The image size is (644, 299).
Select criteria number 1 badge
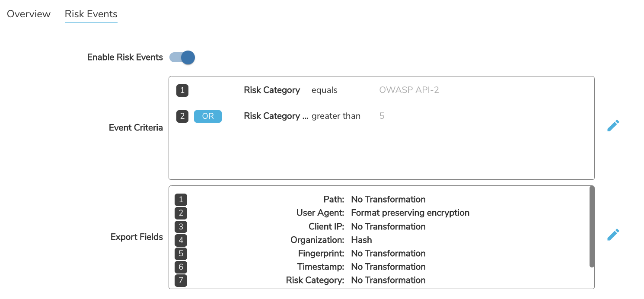(x=182, y=90)
